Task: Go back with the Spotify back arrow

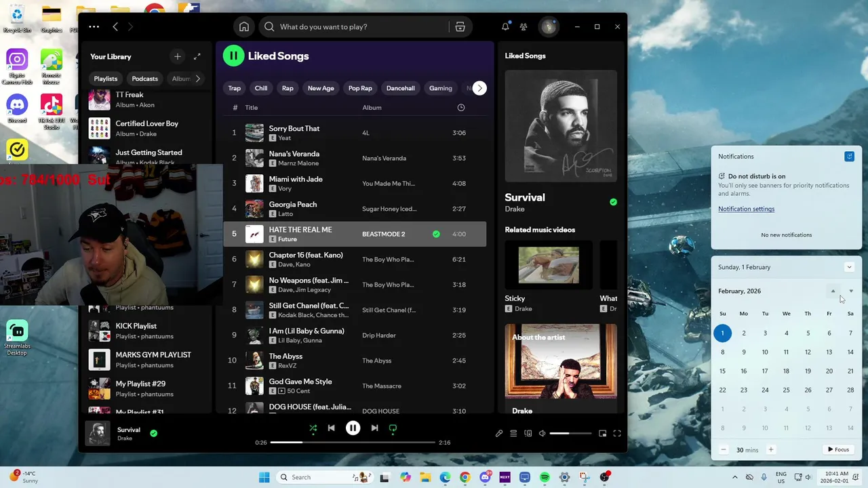Action: pos(115,27)
